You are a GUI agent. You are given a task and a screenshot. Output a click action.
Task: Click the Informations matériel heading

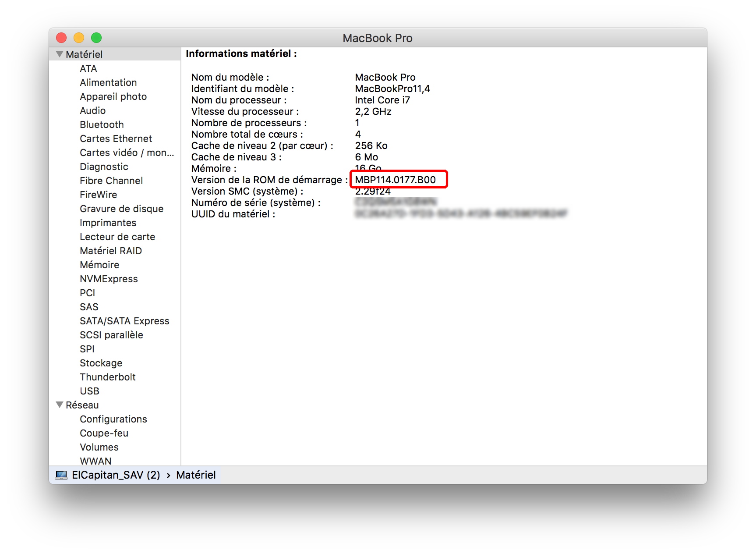tap(241, 53)
